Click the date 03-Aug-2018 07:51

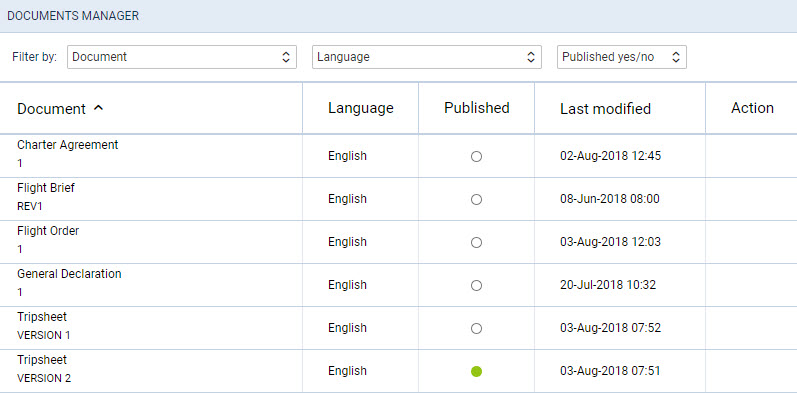tap(610, 371)
